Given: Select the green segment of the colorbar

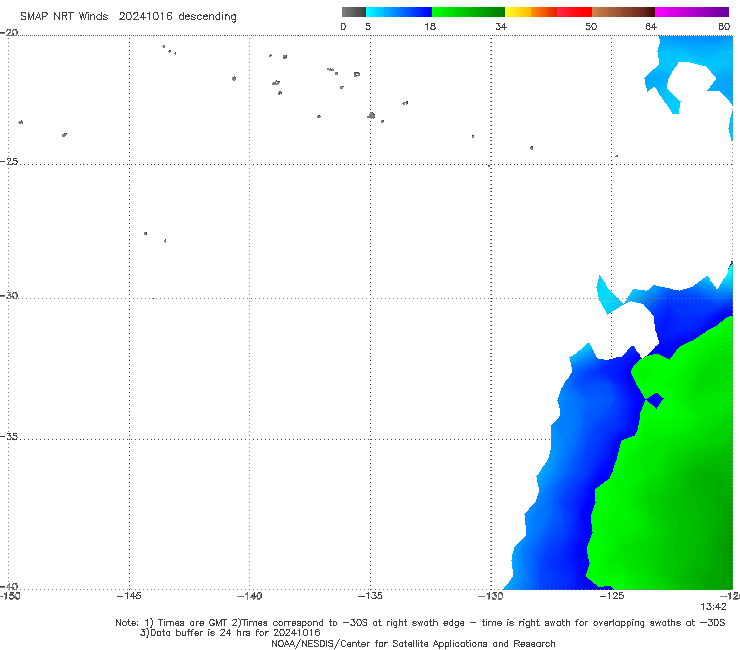Looking at the screenshot, I should click(468, 12).
